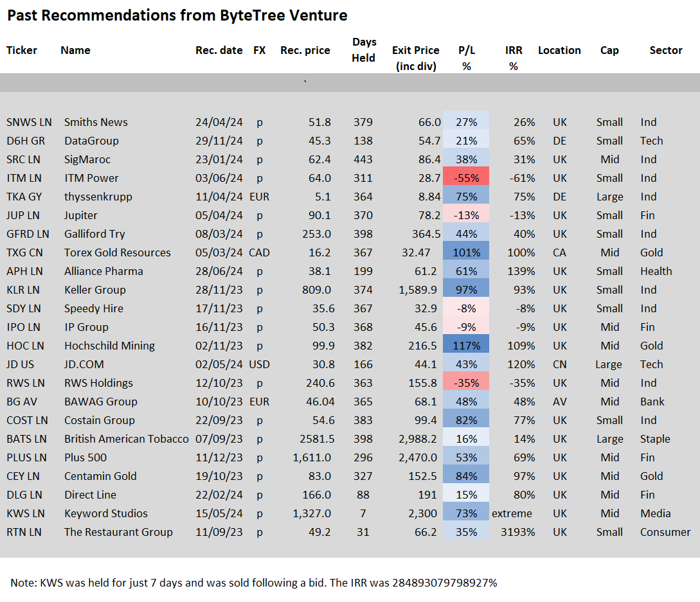Select the Torex Gold Resources name cell
Viewport: 700px width, 602px height.
pyautogui.click(x=118, y=252)
